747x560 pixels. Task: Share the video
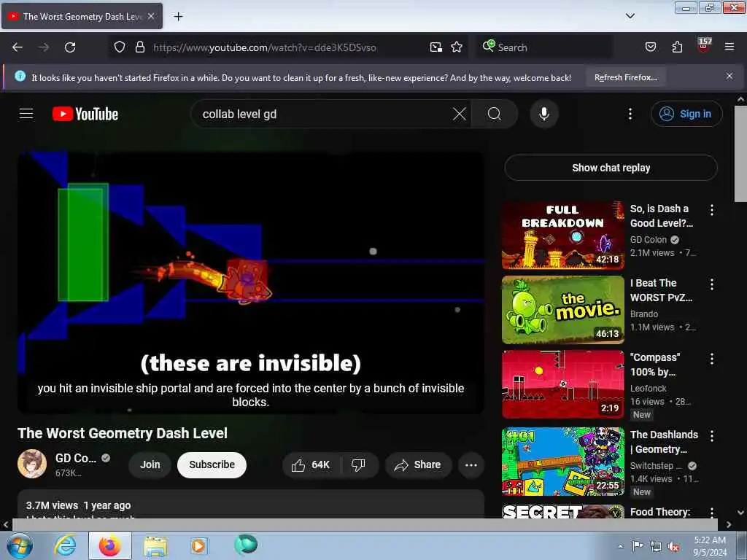coord(418,464)
